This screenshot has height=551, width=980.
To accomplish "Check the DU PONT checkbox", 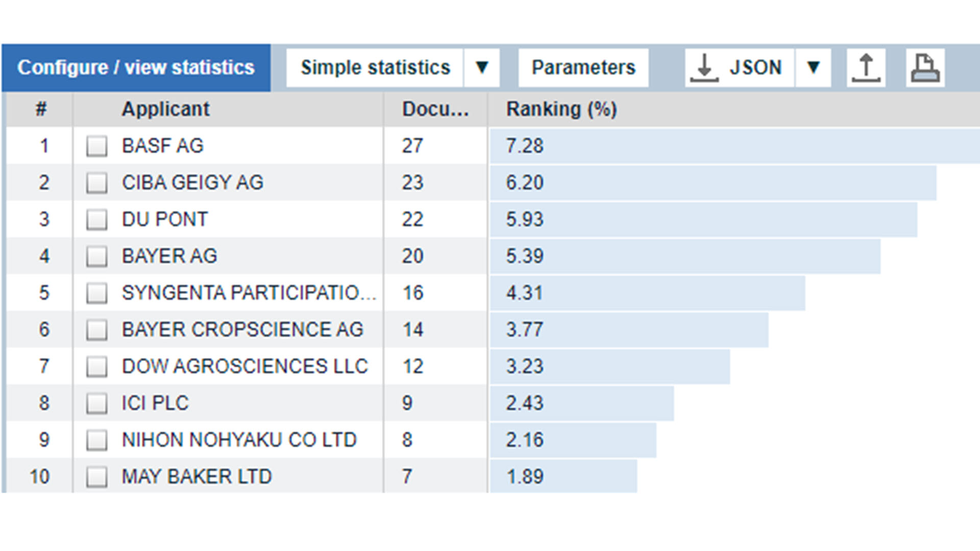I will [x=97, y=219].
